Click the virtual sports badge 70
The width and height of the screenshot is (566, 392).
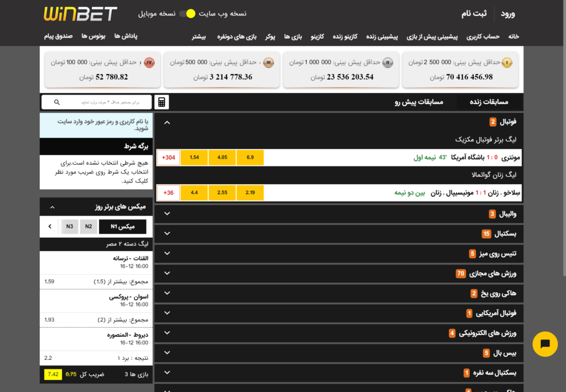coord(460,274)
